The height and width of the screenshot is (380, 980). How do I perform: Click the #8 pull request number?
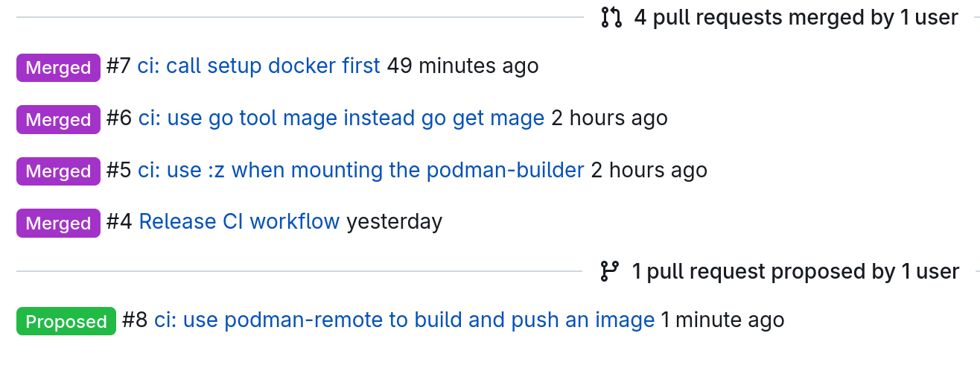(135, 320)
